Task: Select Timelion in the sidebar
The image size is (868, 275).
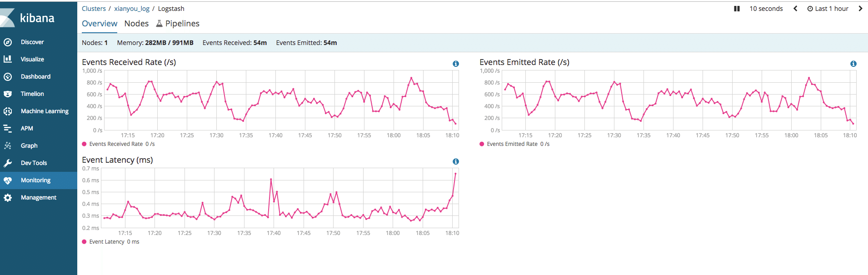Action: click(x=32, y=94)
